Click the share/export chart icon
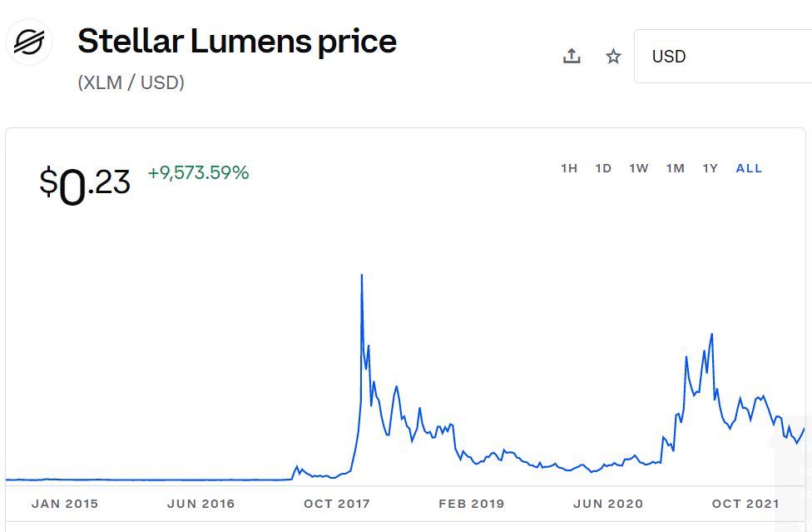Image resolution: width=812 pixels, height=532 pixels. (x=572, y=56)
